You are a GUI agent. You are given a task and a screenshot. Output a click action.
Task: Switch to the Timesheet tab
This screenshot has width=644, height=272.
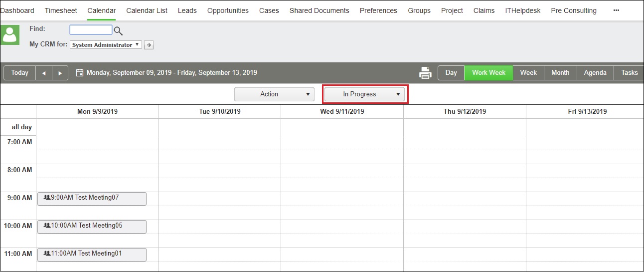click(x=61, y=10)
